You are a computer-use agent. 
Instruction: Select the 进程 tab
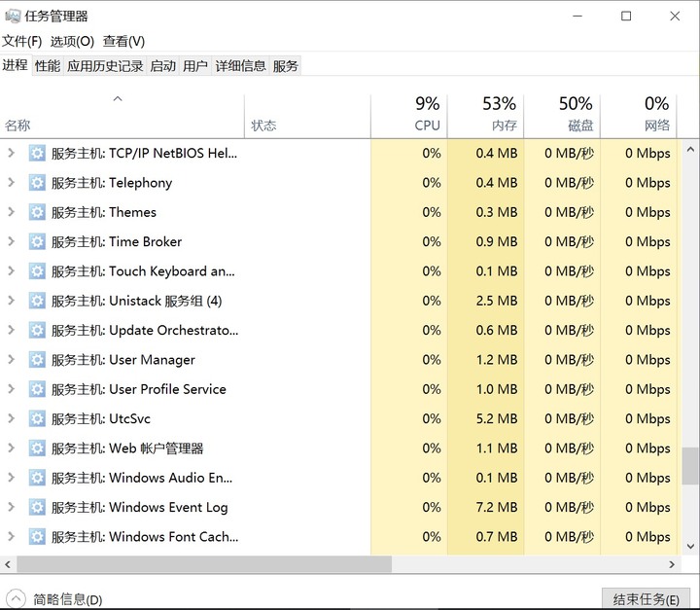coord(16,65)
